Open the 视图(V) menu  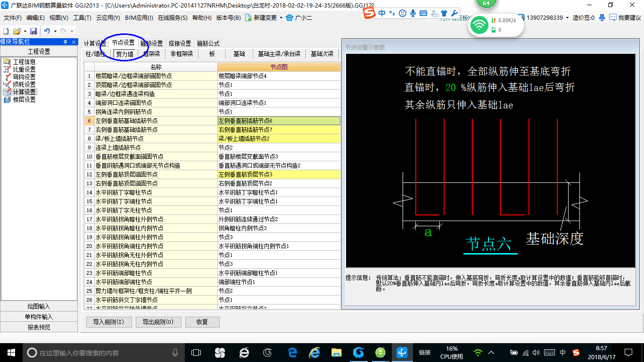(x=58, y=18)
